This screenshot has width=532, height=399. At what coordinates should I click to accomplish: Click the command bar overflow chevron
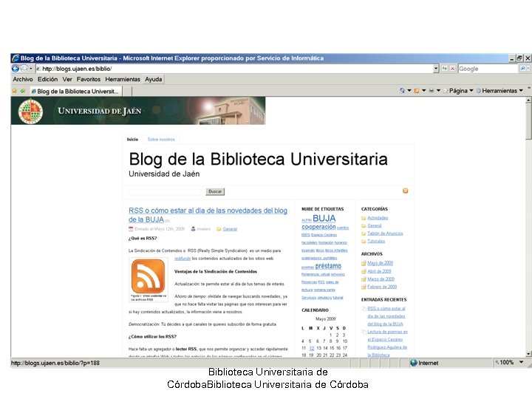pyautogui.click(x=528, y=88)
